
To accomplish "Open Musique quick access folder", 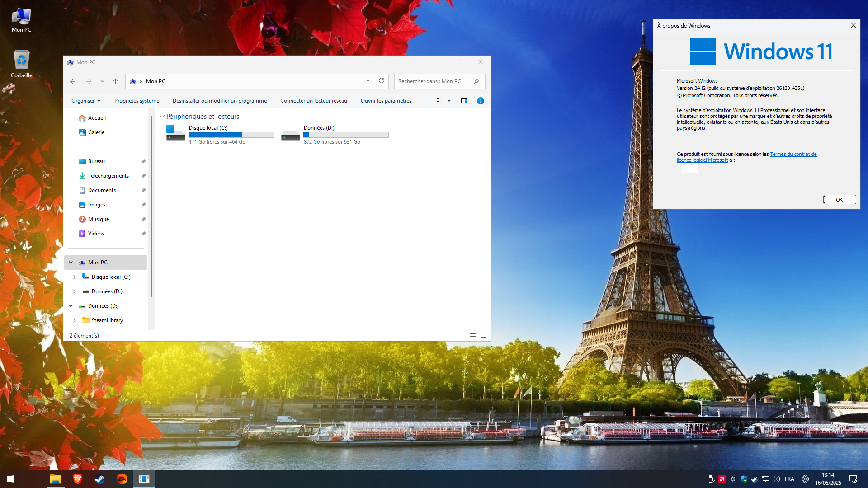I will click(x=99, y=219).
